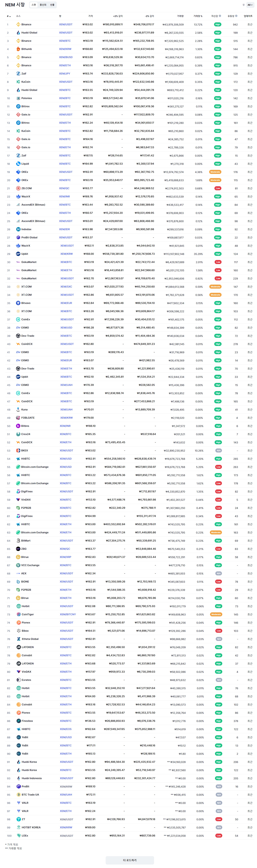Switch to the 스팟 tab

point(34,5)
